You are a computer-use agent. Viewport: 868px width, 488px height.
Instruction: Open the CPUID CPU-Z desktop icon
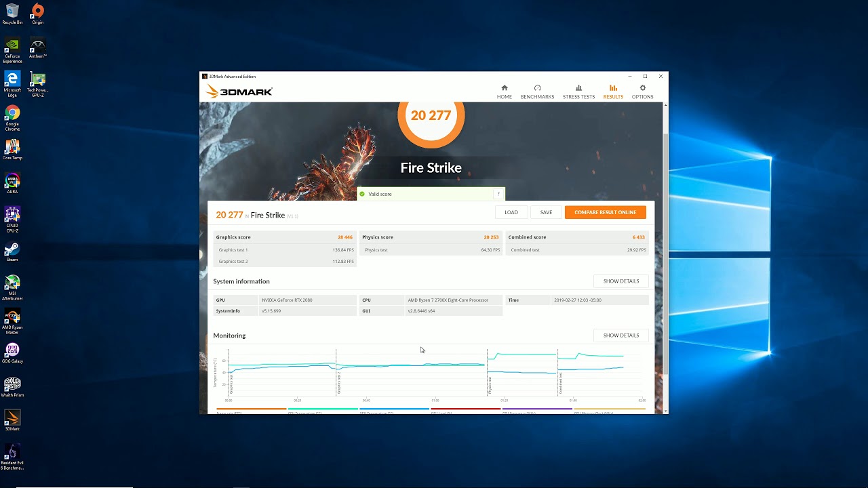point(12,220)
